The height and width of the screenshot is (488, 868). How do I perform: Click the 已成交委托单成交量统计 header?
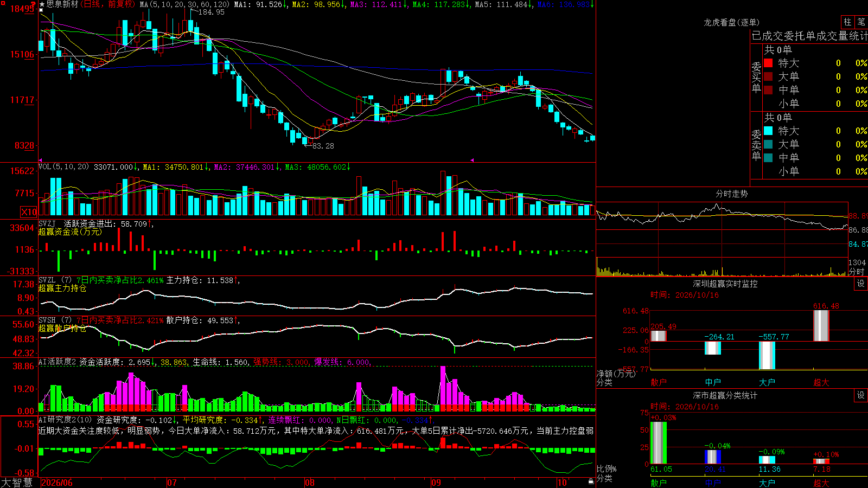tap(809, 36)
